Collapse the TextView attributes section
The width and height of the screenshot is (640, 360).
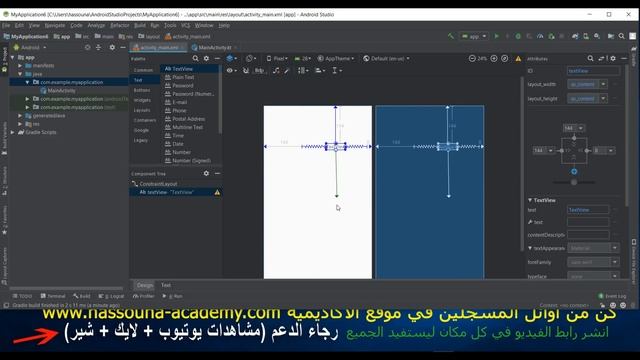pos(530,200)
